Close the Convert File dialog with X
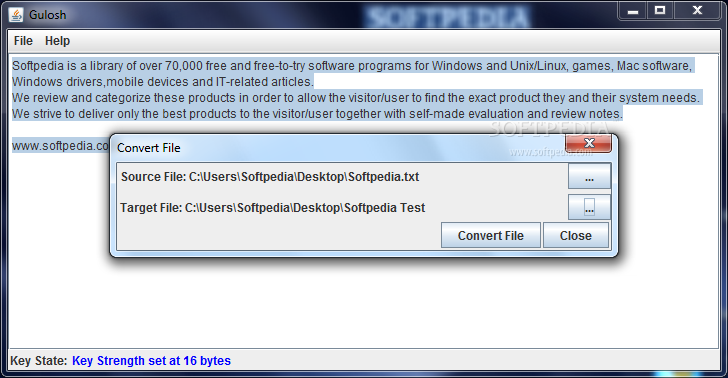Viewport: 728px width, 378px height. tap(589, 143)
